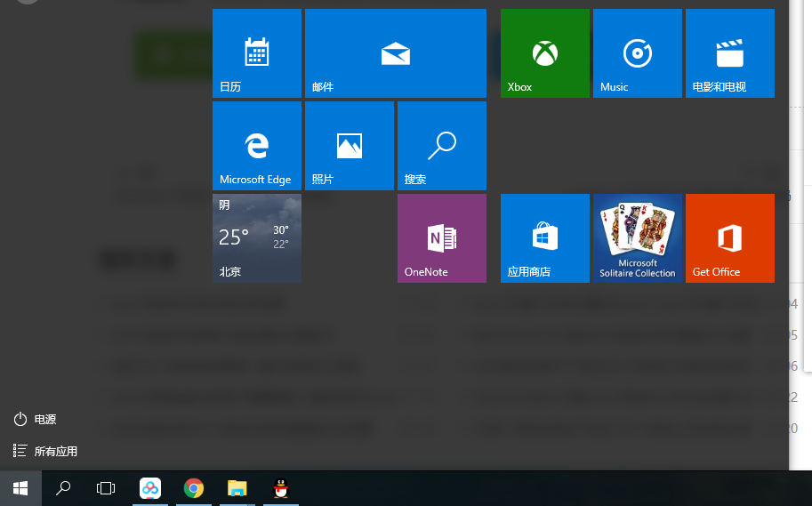Launch the OneNote tile

pos(442,238)
